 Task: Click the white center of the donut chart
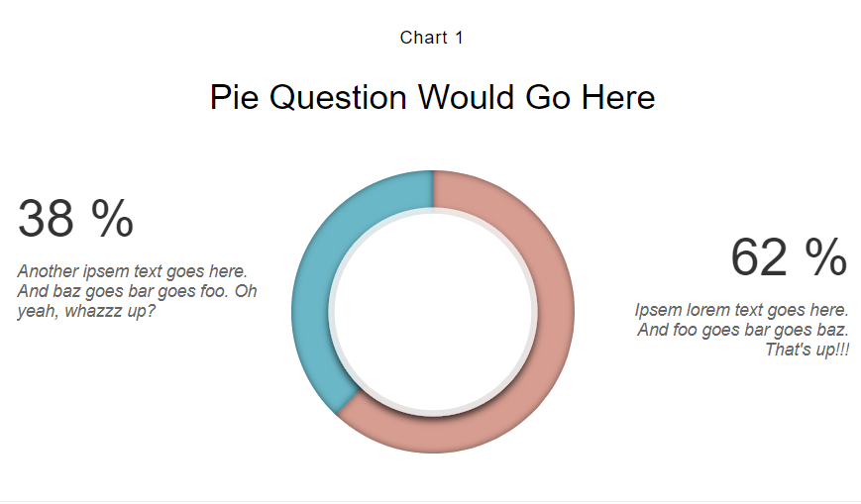433,312
